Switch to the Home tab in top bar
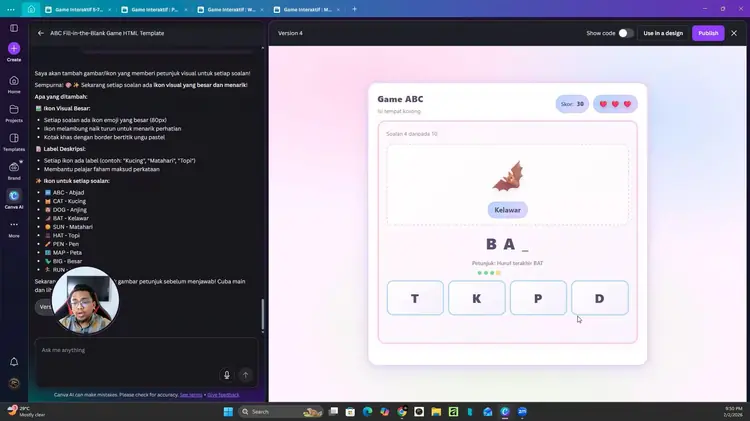Viewport: 750px width, 421px height. 32,9
